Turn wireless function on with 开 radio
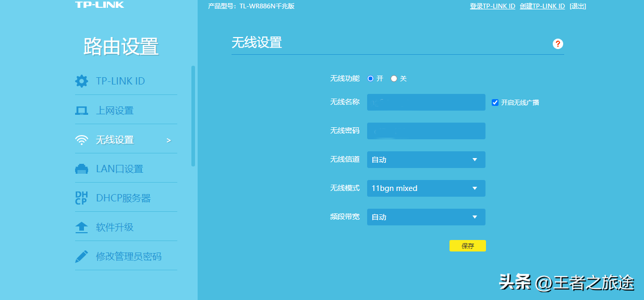Viewport: 644px width, 300px height. [371, 78]
